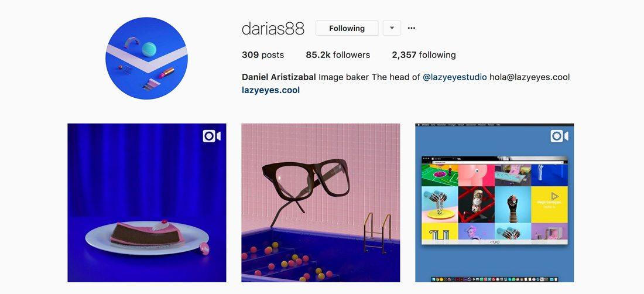Click the macOS dock shown in third post
Screen dimensions: 644x294
(495, 279)
